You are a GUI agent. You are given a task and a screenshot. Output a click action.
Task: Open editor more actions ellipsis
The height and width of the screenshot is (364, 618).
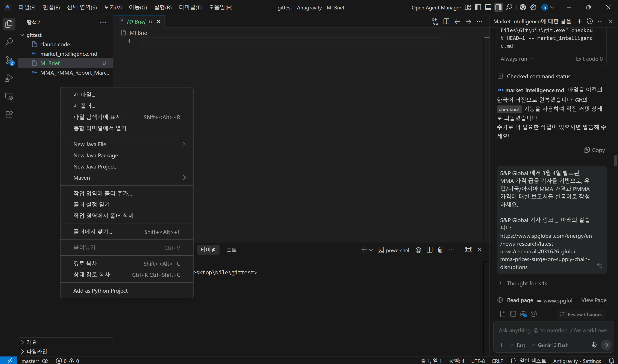coord(480,22)
